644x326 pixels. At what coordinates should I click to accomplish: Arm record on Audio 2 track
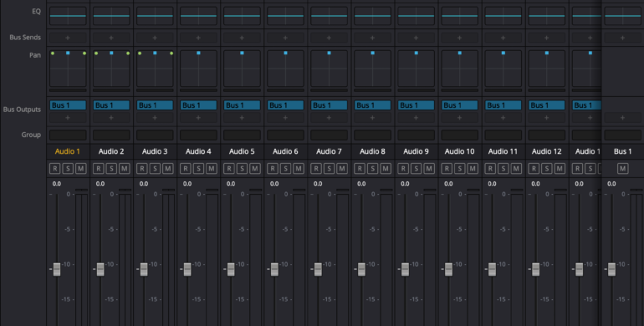pos(98,168)
